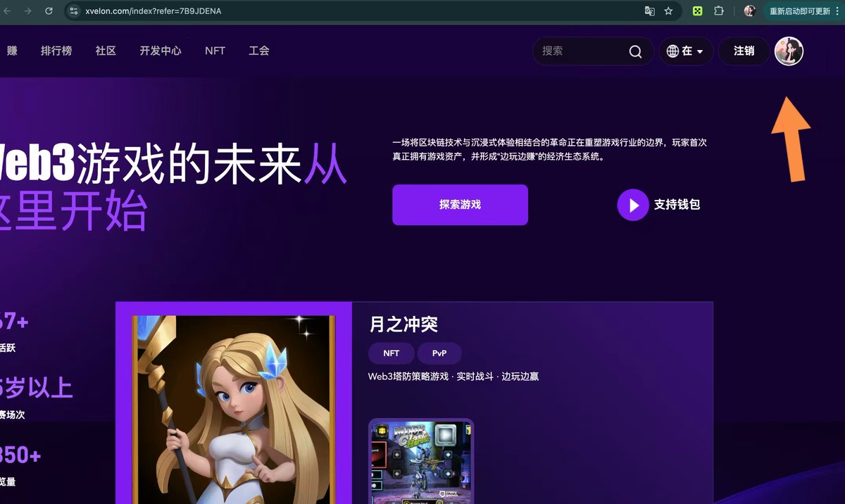Open the 排行榜 menu item
This screenshot has width=845, height=504.
click(x=56, y=51)
